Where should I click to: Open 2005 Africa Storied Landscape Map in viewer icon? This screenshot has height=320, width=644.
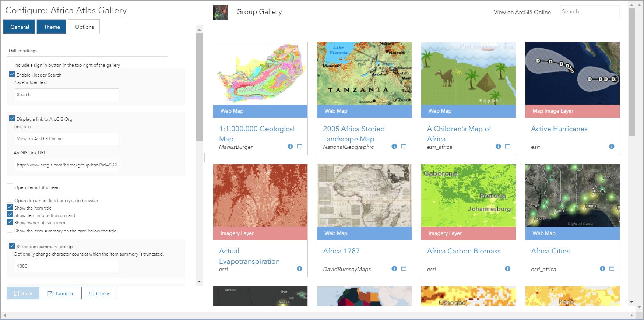coord(404,147)
